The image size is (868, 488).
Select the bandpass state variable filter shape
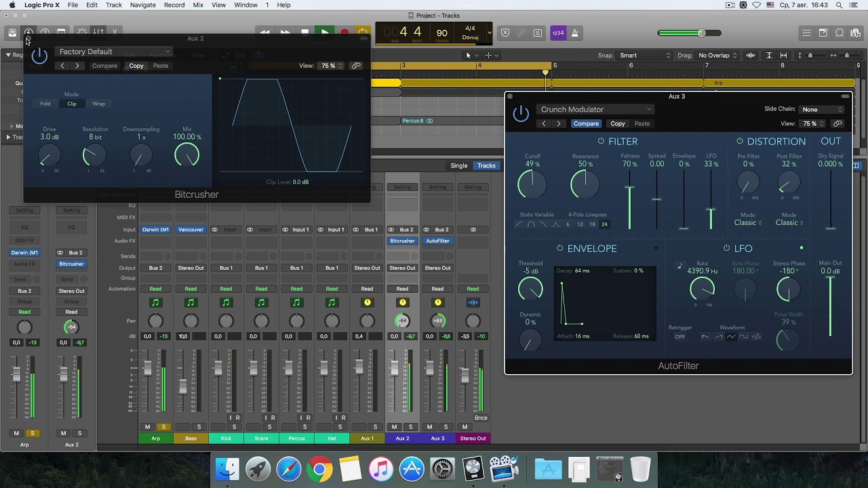531,224
